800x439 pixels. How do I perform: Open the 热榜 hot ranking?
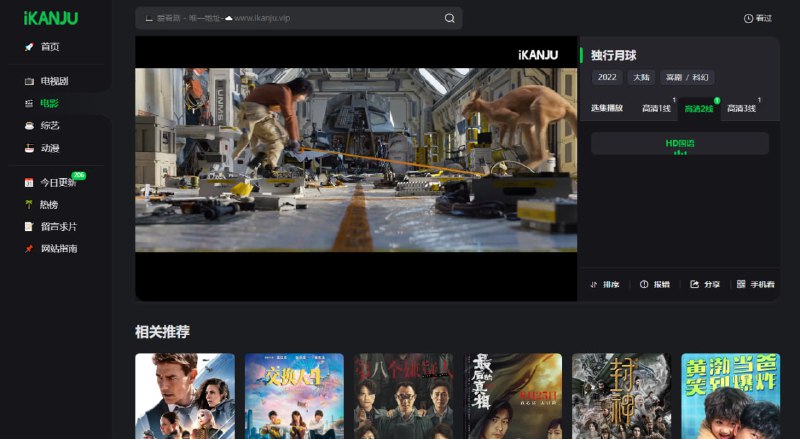[x=42, y=204]
